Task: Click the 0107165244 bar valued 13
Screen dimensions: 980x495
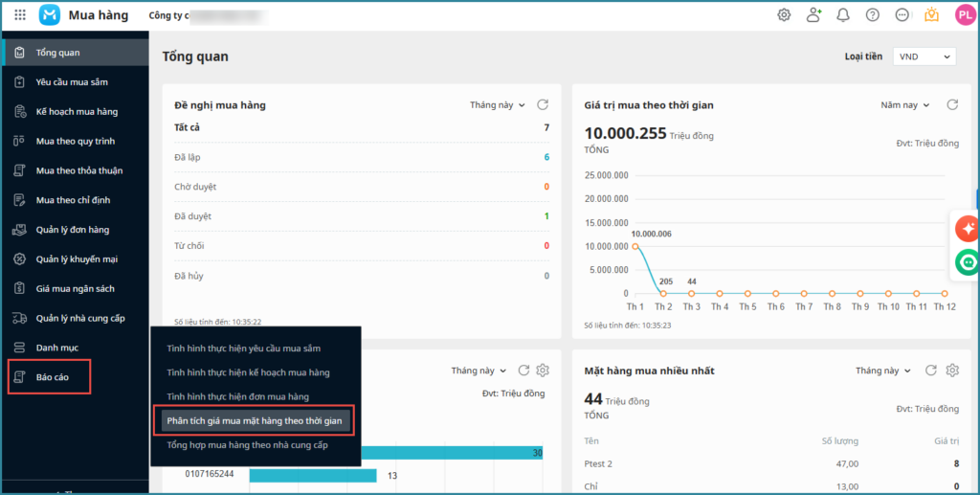Action: 313,476
